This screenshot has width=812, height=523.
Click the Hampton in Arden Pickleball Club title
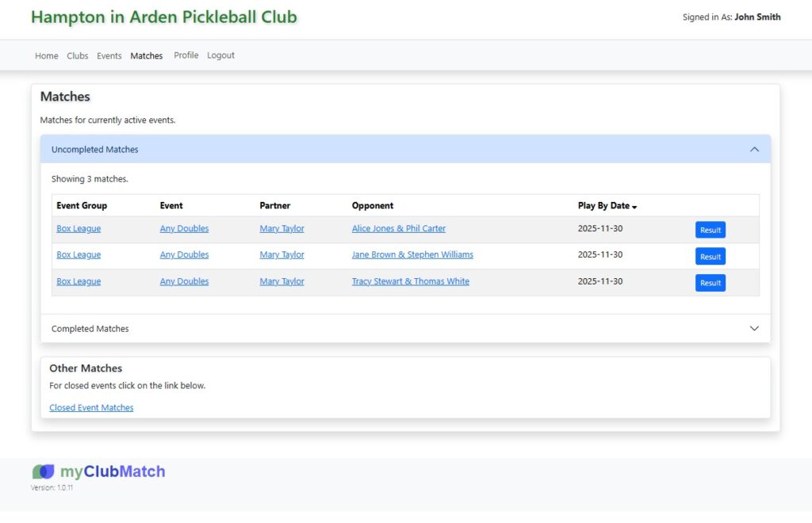[x=163, y=17]
